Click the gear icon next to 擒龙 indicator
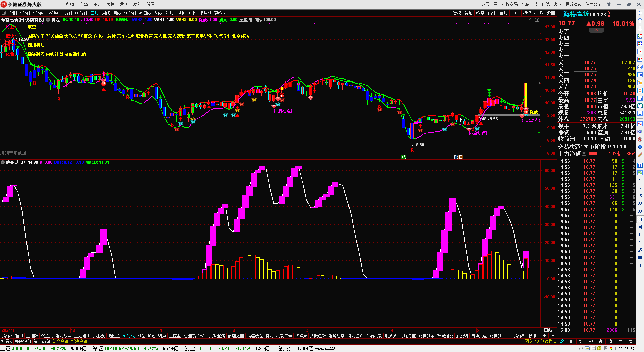This screenshot has height=352, width=644. point(48,20)
